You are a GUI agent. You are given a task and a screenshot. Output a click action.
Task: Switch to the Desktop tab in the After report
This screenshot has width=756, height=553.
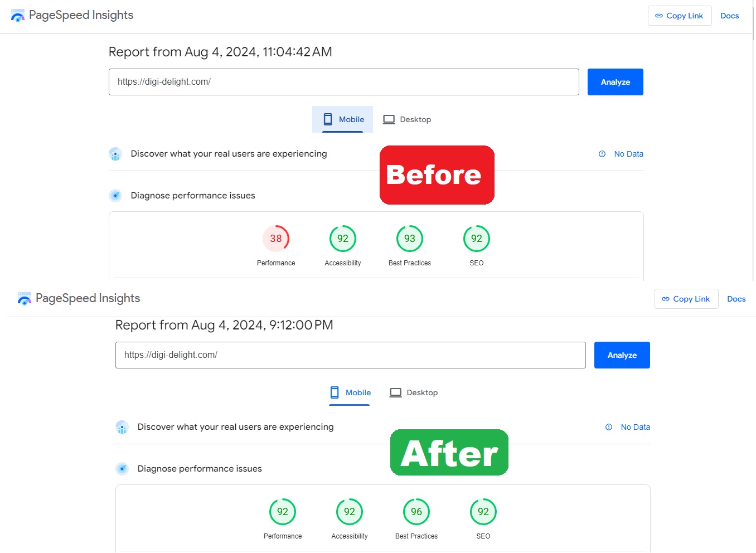(414, 392)
